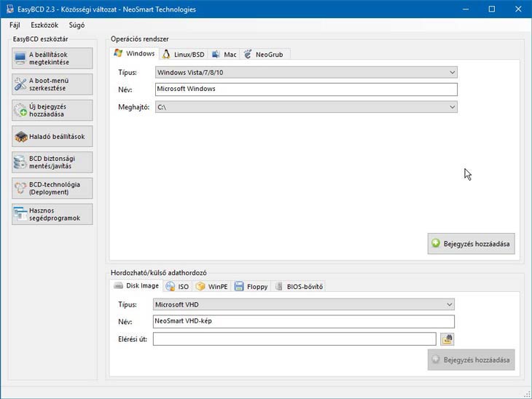532x399 pixels.
Task: Open the Eszközök menu
Action: point(44,25)
